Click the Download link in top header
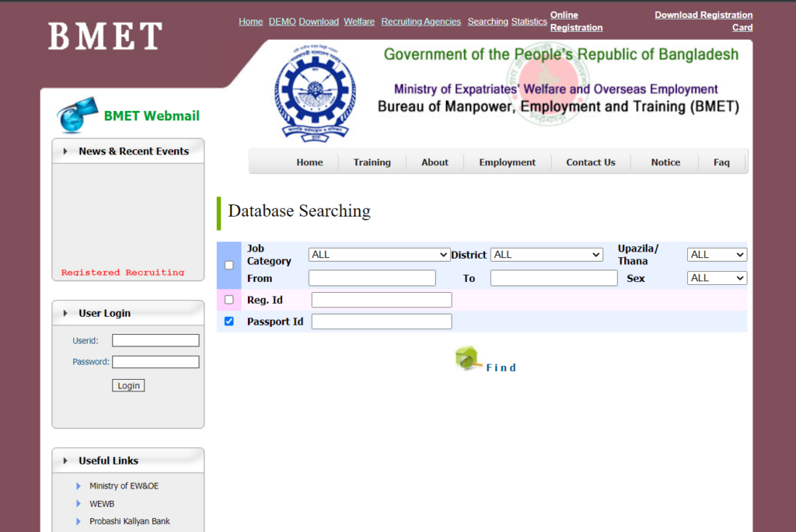The image size is (796, 532). pos(319,21)
